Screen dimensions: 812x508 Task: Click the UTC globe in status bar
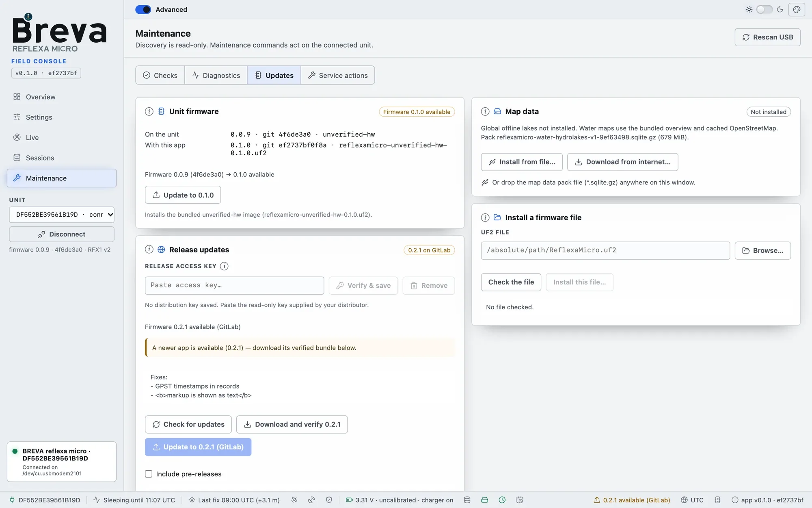(x=684, y=500)
